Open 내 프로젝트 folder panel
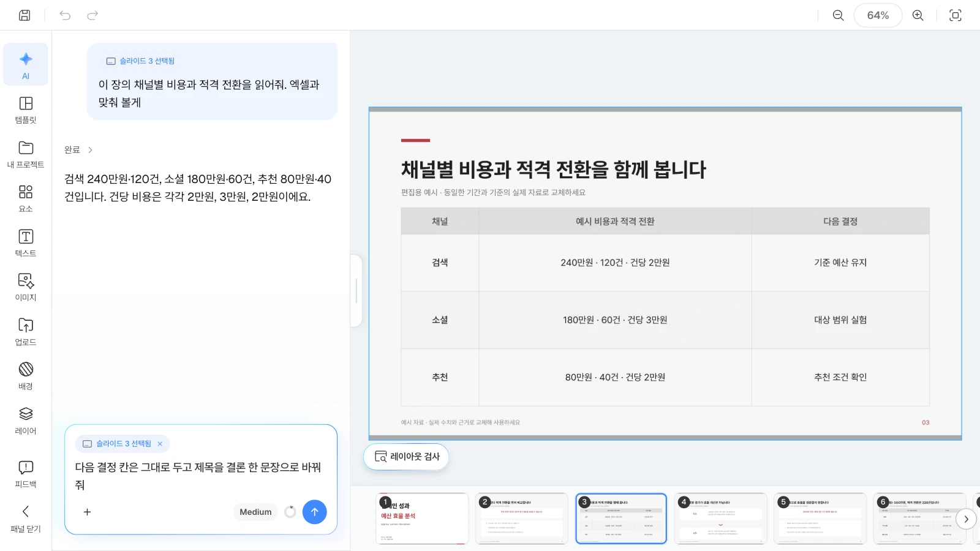980x551 pixels. [x=26, y=154]
